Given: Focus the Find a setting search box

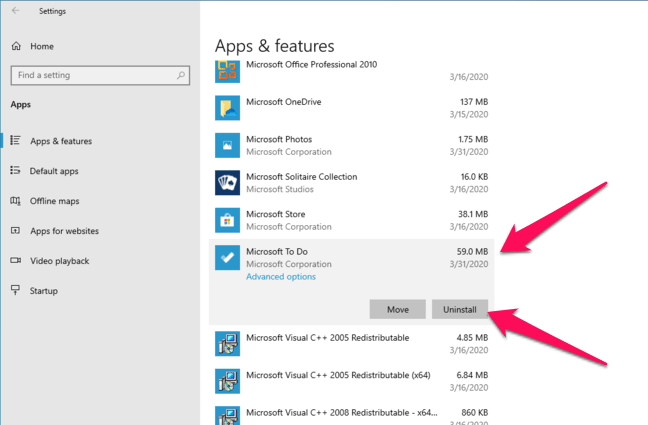Looking at the screenshot, I should pos(100,75).
